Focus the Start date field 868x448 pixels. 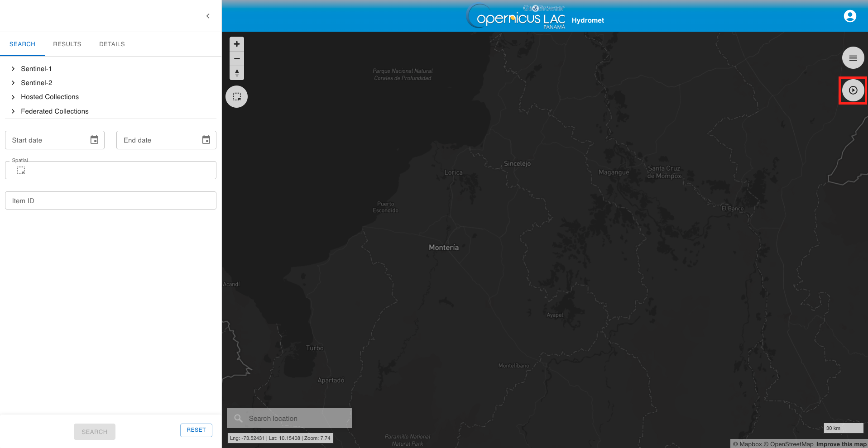tap(55, 140)
